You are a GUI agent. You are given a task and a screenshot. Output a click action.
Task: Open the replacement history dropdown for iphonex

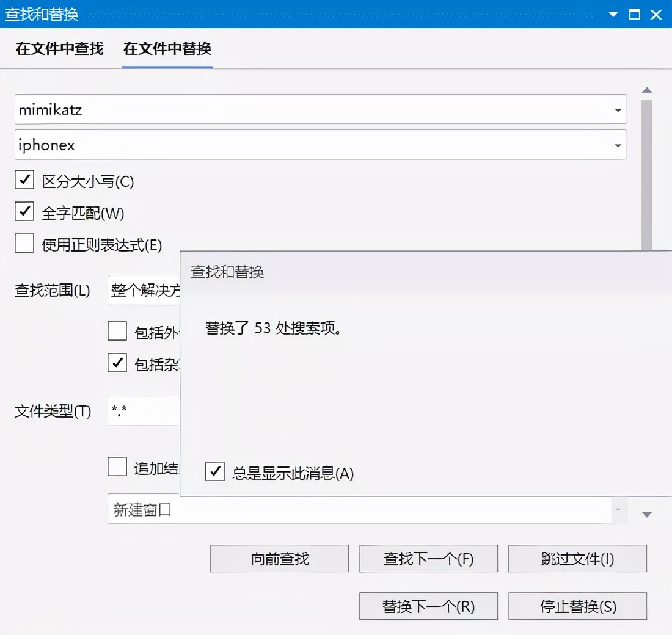tap(617, 145)
